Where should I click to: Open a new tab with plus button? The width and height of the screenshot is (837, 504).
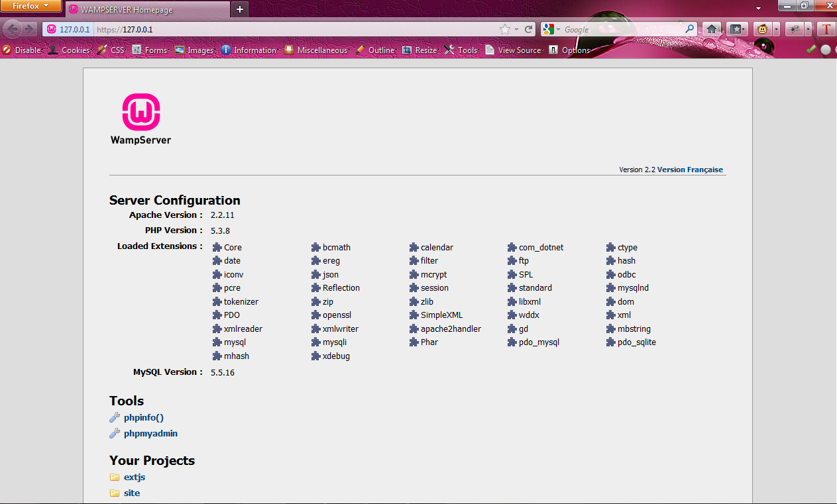[240, 9]
